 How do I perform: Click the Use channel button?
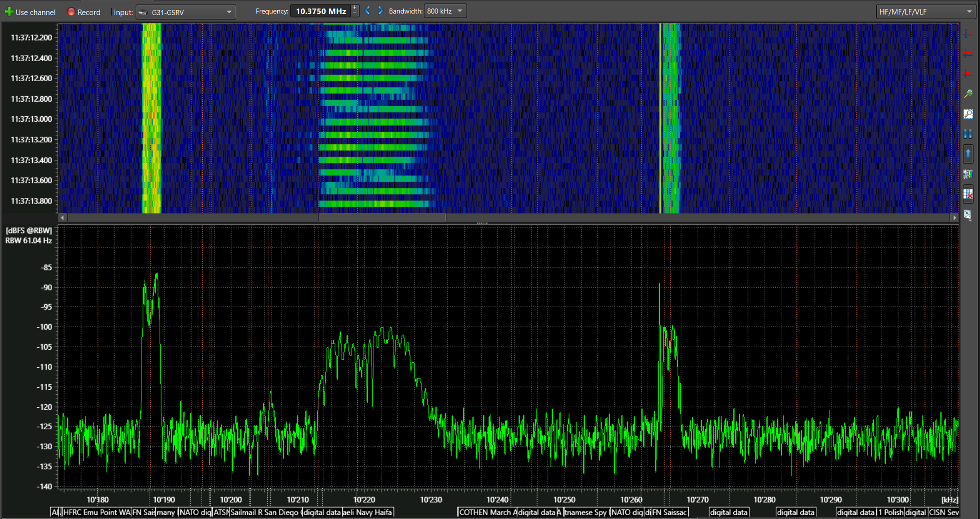pyautogui.click(x=30, y=12)
